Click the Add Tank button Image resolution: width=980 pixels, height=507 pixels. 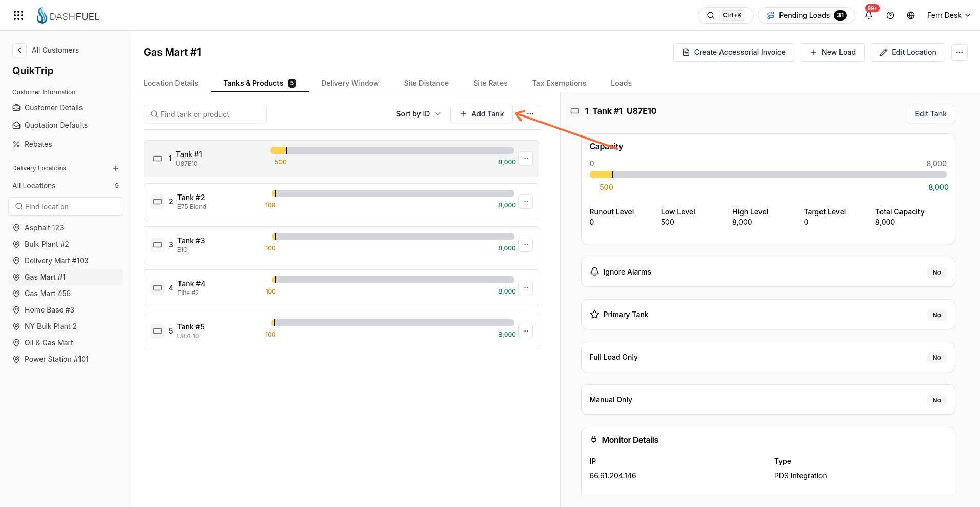pos(482,114)
